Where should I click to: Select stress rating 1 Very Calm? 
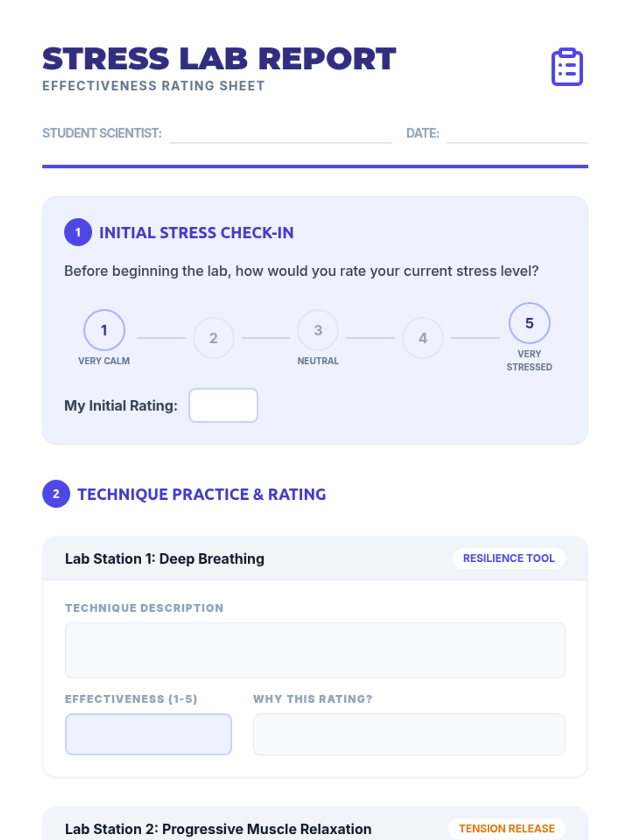(x=104, y=330)
